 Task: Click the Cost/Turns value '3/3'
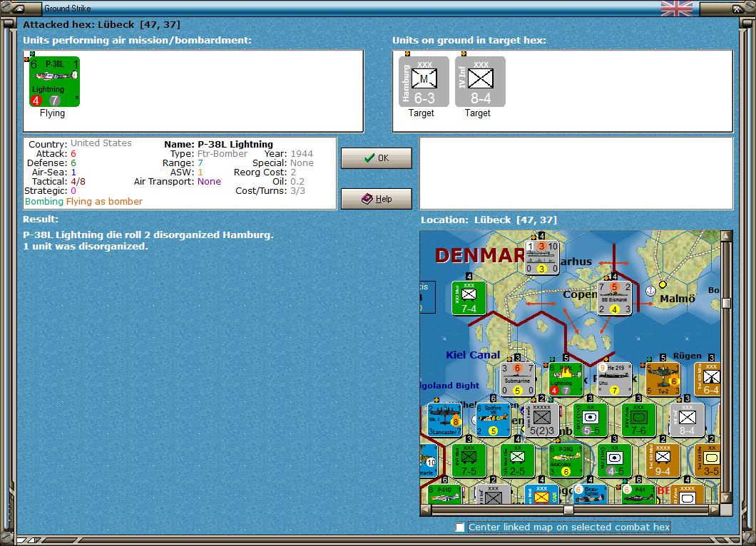(x=297, y=191)
